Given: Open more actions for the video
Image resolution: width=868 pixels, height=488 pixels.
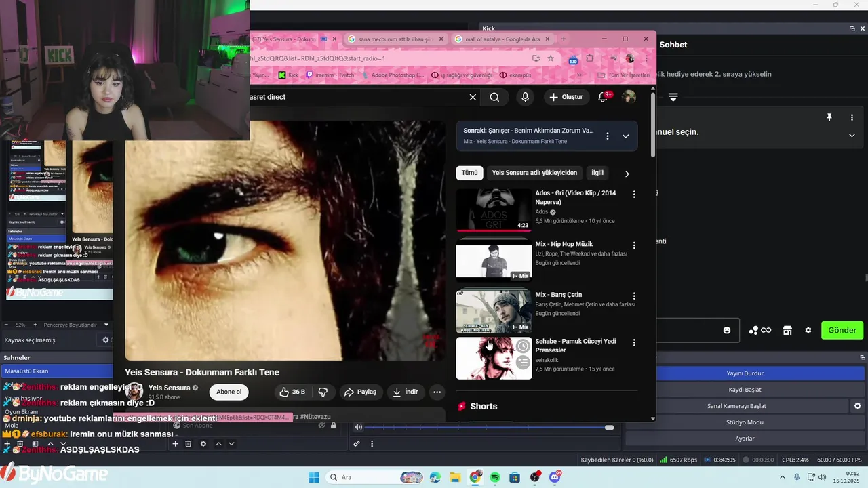Looking at the screenshot, I should click(x=437, y=392).
